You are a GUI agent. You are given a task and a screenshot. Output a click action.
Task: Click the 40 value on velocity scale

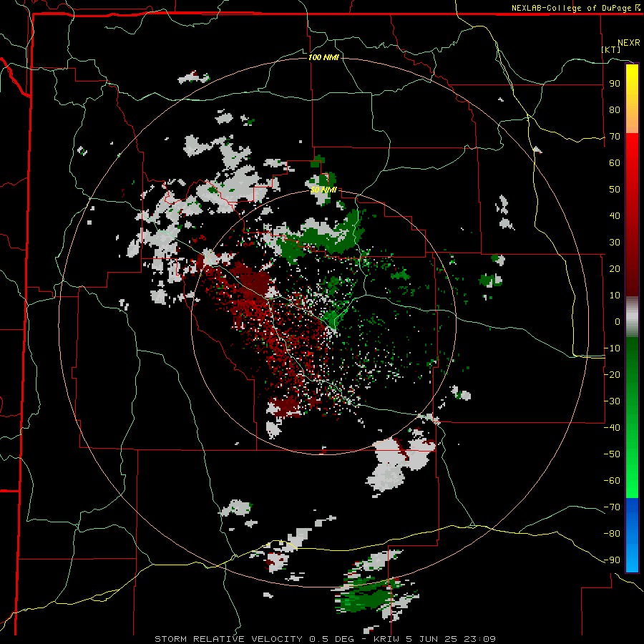click(x=615, y=216)
